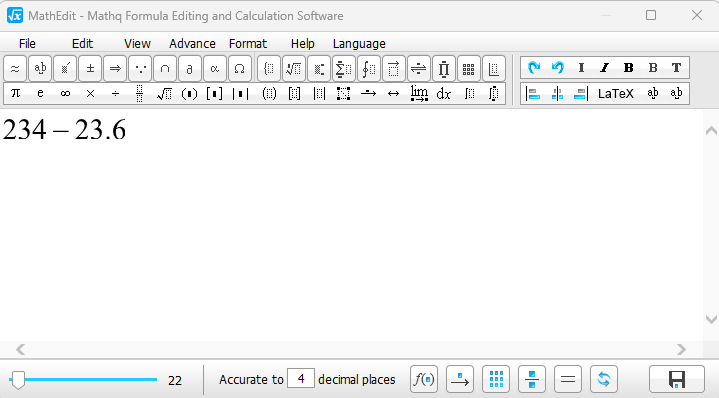
Task: Open the Help menu
Action: point(303,44)
